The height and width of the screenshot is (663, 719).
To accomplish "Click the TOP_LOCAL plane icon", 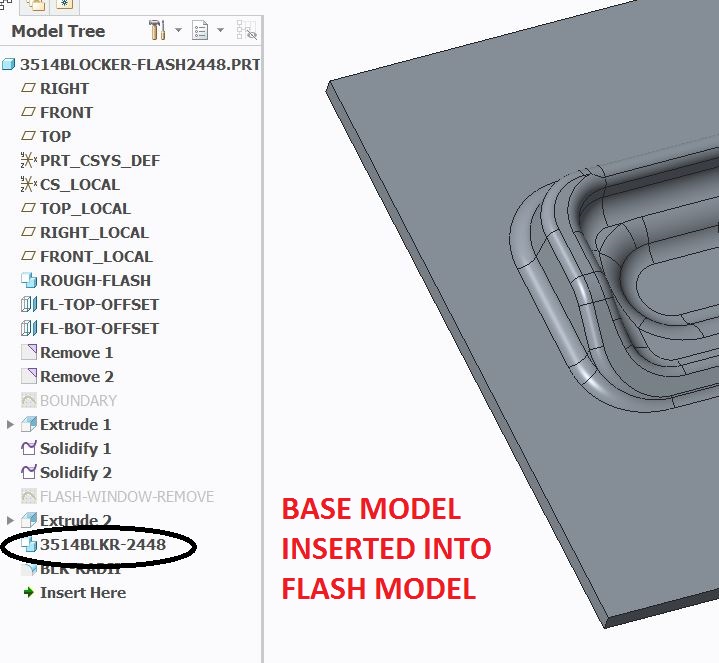I will [x=28, y=208].
